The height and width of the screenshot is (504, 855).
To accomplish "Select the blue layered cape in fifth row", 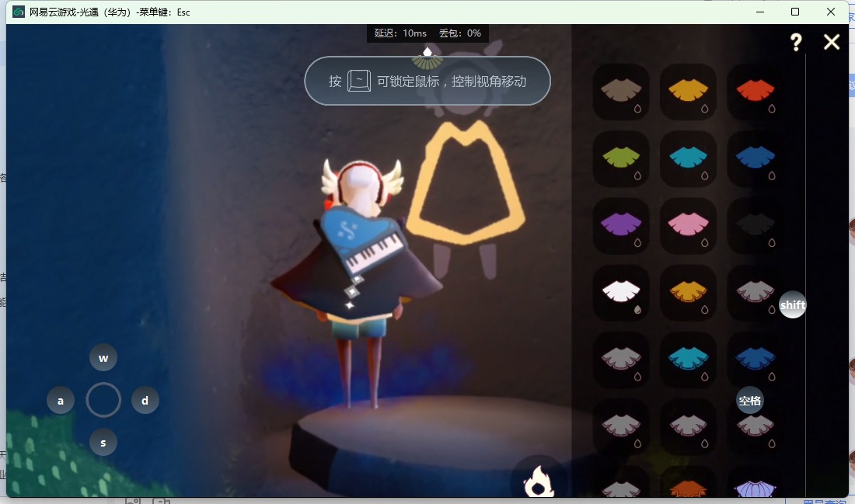I will pyautogui.click(x=756, y=359).
